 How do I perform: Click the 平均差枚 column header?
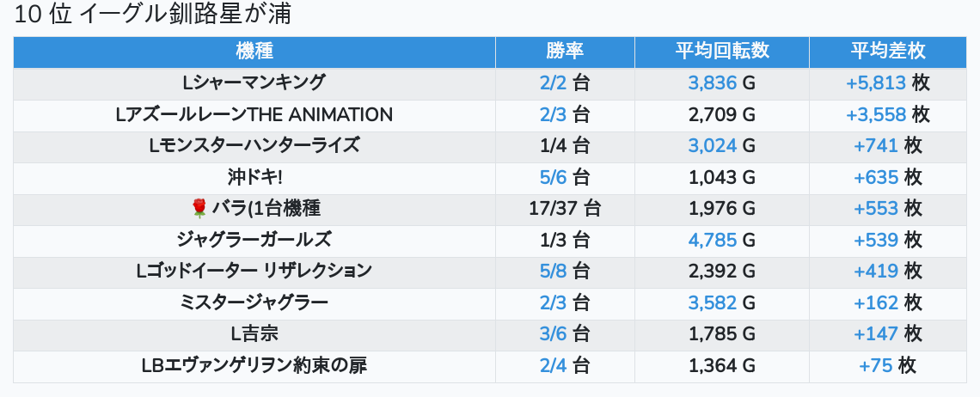coord(887,52)
